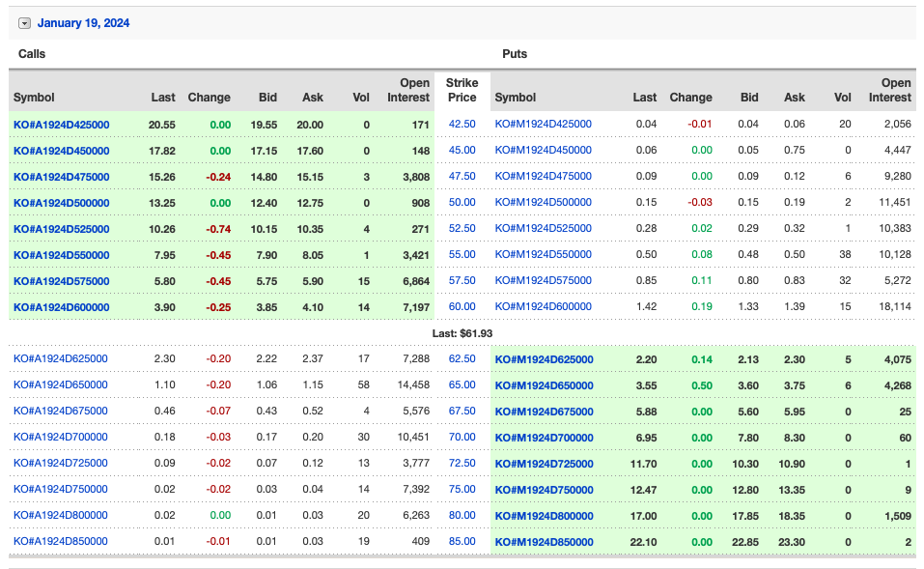Open the January 19, 2024 date link
Image resolution: width=924 pixels, height=569 pixels.
pyautogui.click(x=83, y=23)
